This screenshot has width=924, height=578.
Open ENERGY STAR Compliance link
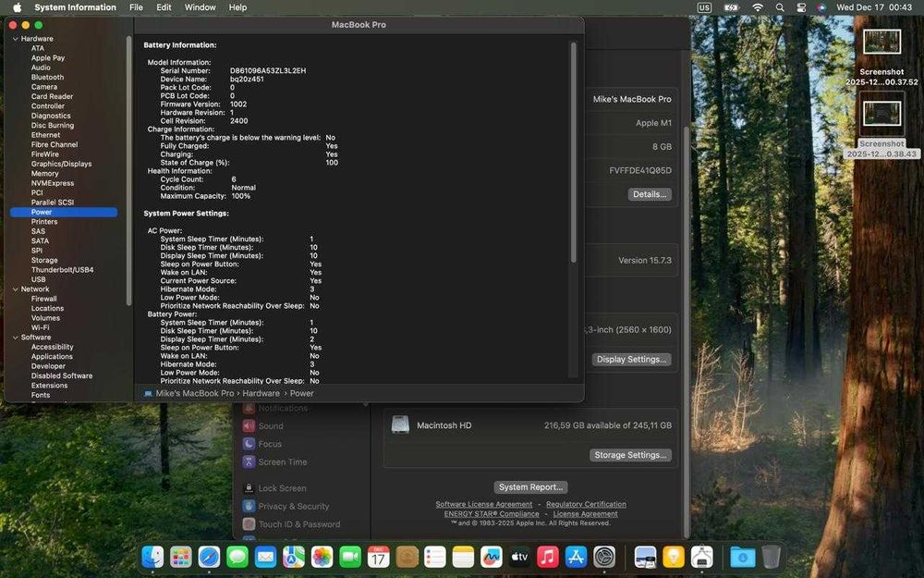492,513
